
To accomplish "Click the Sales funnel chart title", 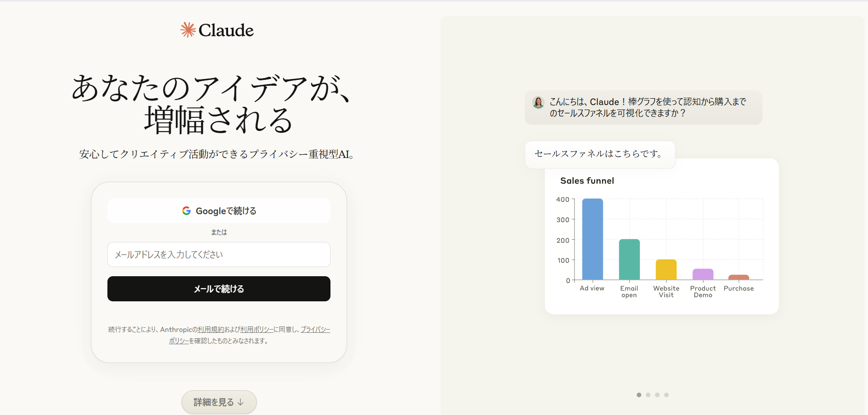I will (588, 181).
